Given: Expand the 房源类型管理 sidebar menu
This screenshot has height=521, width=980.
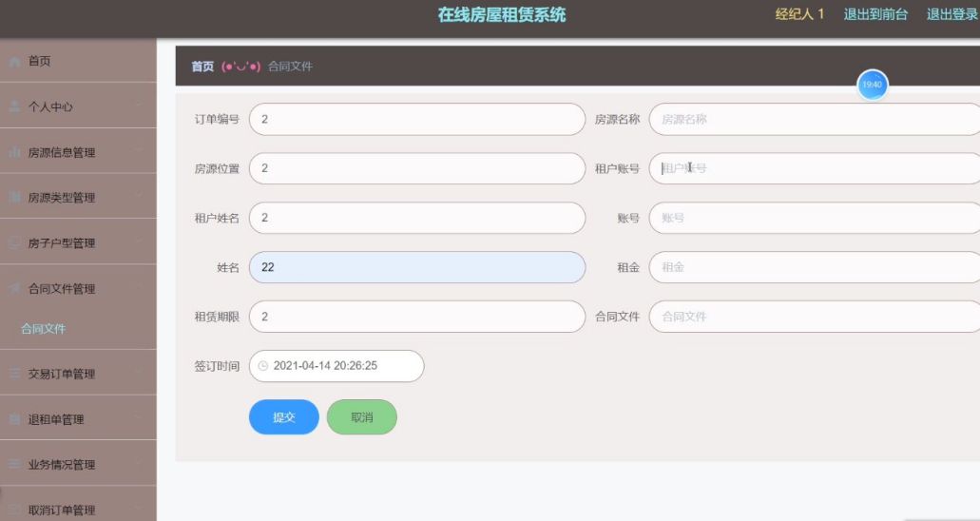Looking at the screenshot, I should tap(78, 198).
